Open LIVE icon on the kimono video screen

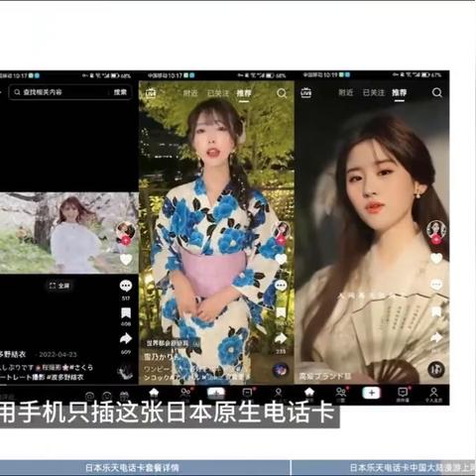click(x=151, y=93)
